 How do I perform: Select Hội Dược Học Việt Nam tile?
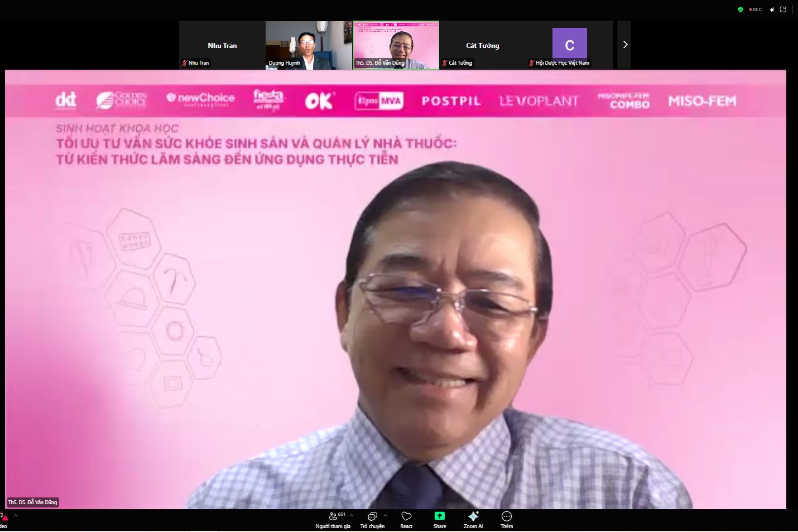coord(570,45)
